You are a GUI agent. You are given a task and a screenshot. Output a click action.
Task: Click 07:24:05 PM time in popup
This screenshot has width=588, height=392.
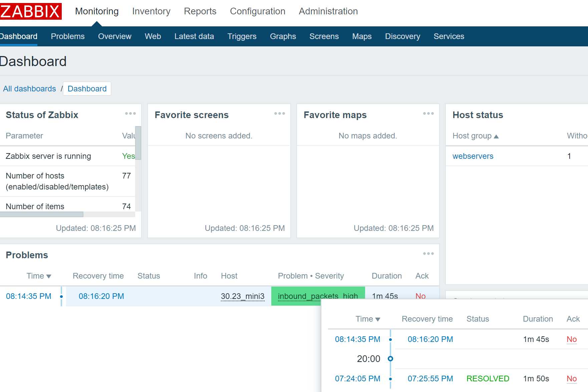pos(358,379)
